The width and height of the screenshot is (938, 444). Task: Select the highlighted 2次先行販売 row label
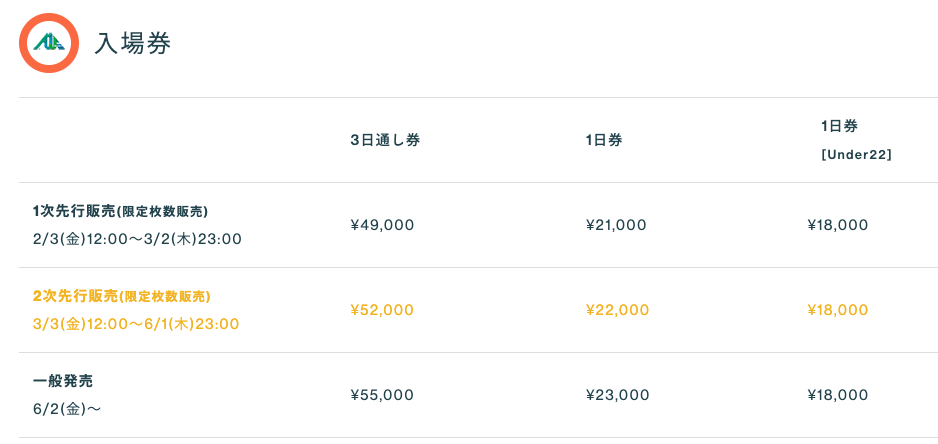point(121,296)
